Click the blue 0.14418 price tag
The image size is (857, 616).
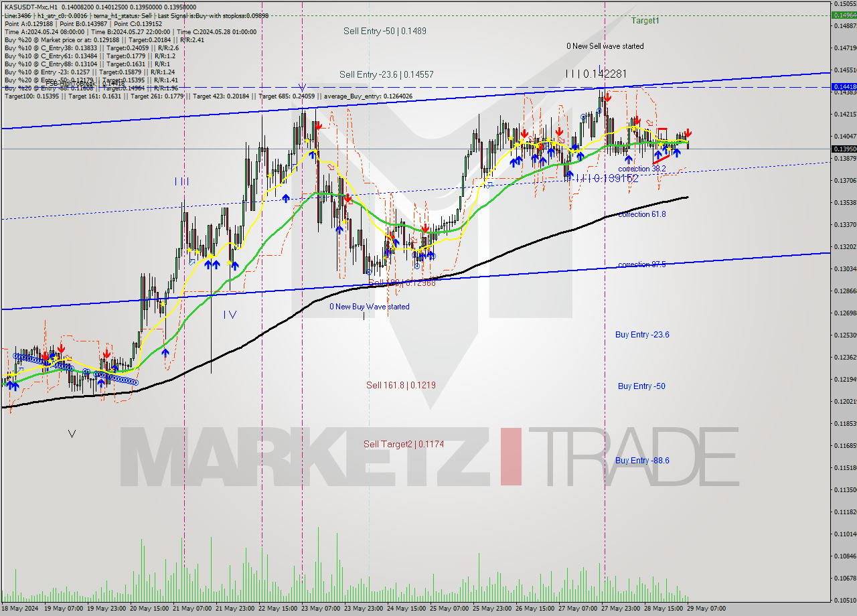coord(844,87)
